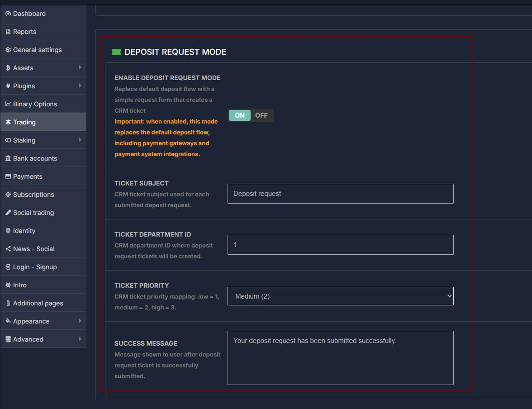Expand the Advanced submenu arrow

click(x=80, y=339)
